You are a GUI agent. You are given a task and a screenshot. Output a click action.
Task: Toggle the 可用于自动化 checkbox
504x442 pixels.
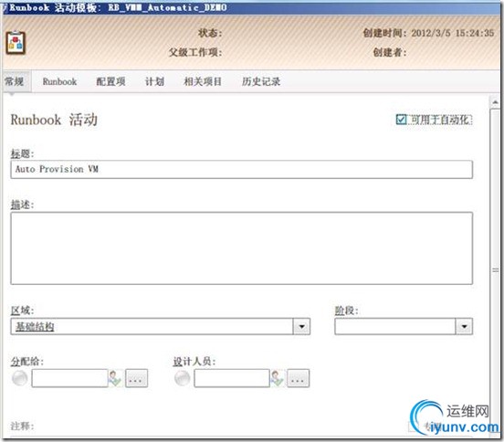(401, 120)
